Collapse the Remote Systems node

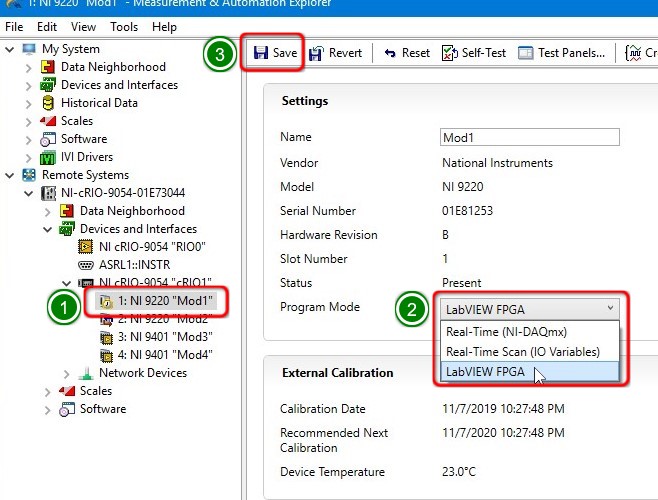pos(10,175)
